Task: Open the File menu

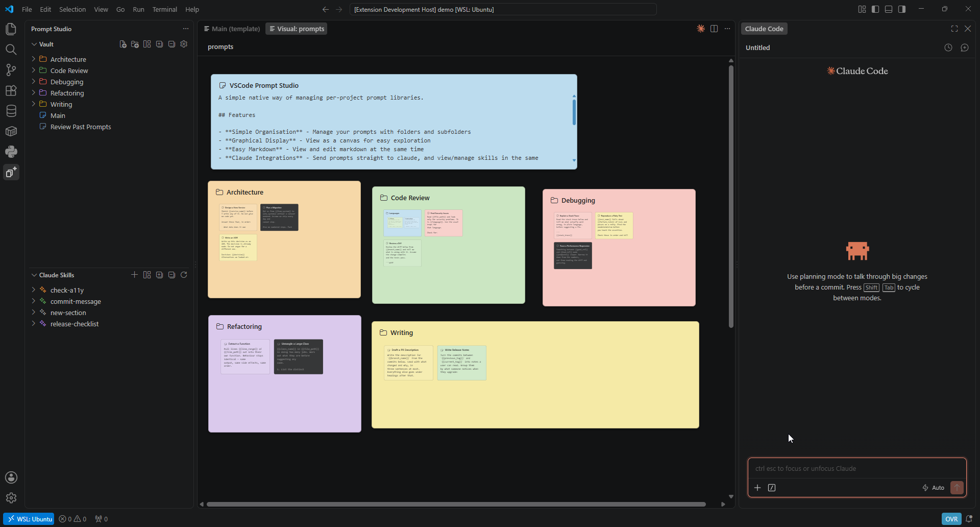Action: [27, 9]
